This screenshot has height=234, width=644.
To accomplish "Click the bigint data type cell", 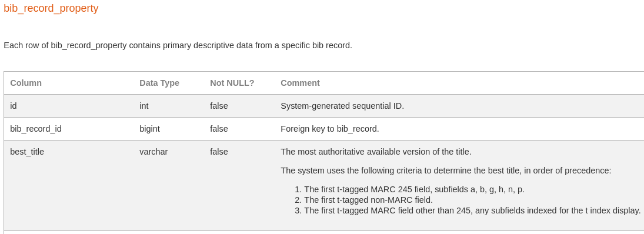I will tap(149, 129).
